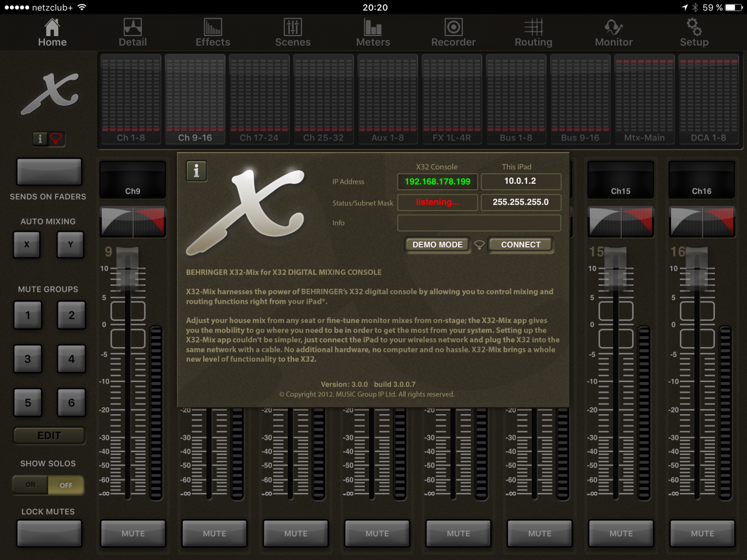Select the Ch 9-16 meter bank
The width and height of the screenshot is (747, 560).
click(x=195, y=99)
